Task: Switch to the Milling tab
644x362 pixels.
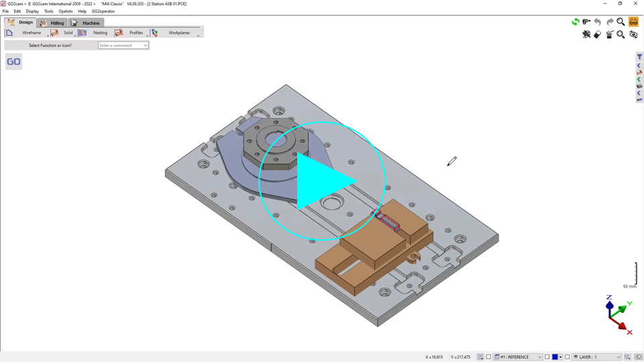Action: click(53, 23)
